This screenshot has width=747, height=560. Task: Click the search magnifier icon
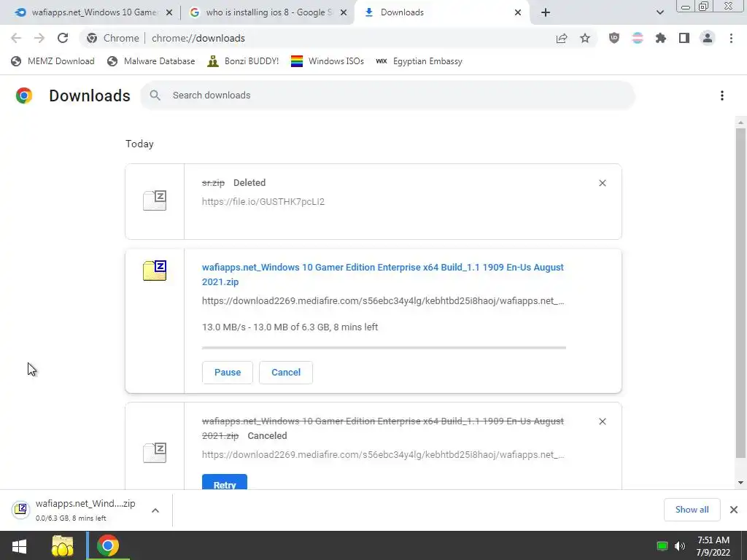[x=155, y=96]
